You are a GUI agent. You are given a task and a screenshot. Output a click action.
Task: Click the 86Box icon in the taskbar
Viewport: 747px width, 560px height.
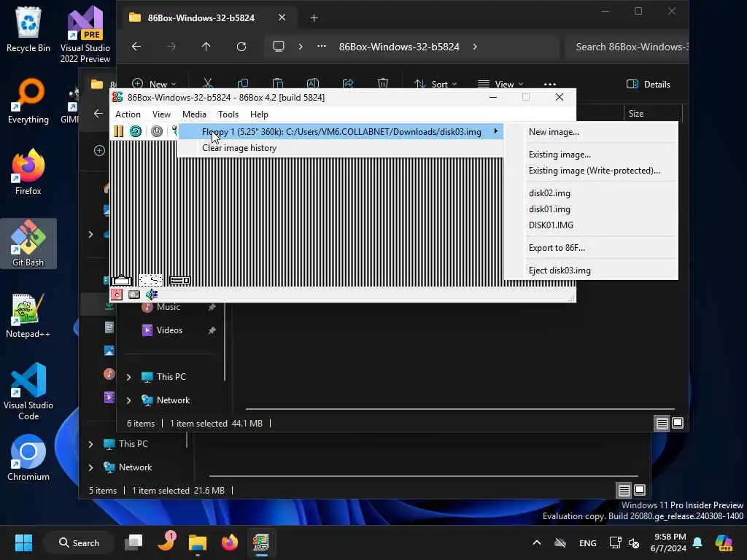pyautogui.click(x=261, y=542)
